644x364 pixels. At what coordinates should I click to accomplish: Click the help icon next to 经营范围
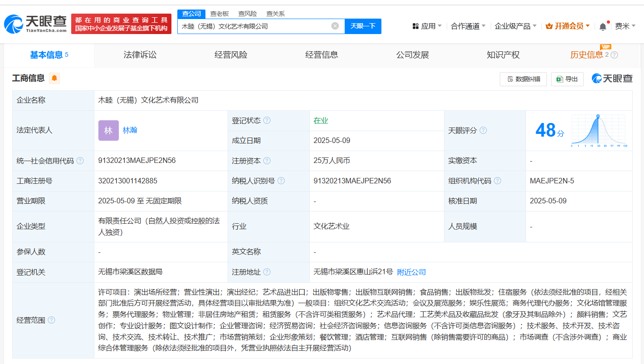coord(51,320)
